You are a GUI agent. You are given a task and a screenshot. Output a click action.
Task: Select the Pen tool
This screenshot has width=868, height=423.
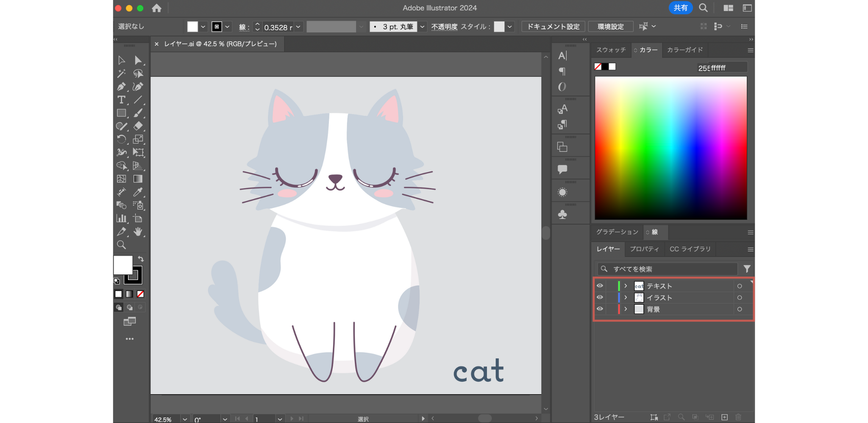coord(121,87)
